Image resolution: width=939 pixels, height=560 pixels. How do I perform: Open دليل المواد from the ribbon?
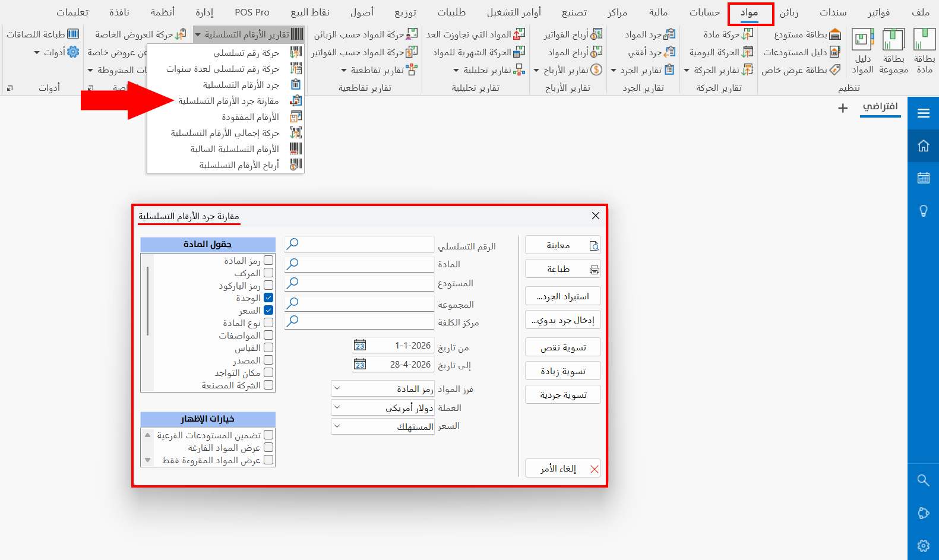pyautogui.click(x=862, y=51)
